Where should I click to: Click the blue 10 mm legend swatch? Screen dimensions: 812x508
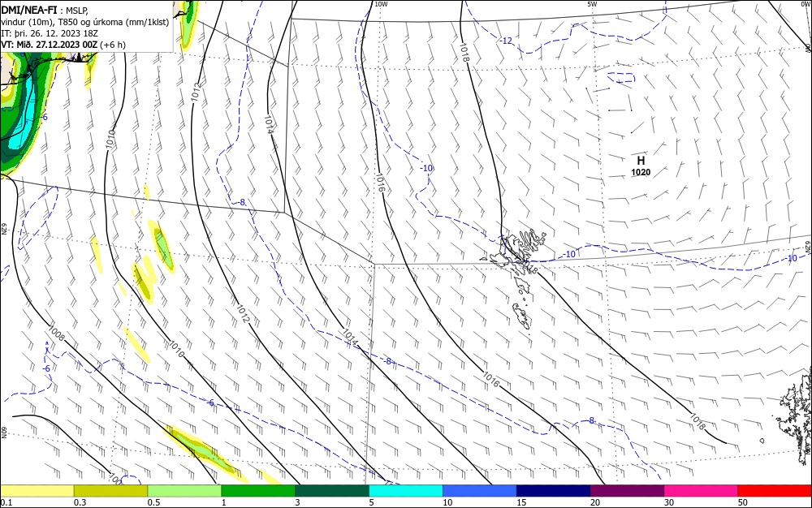[x=480, y=491]
